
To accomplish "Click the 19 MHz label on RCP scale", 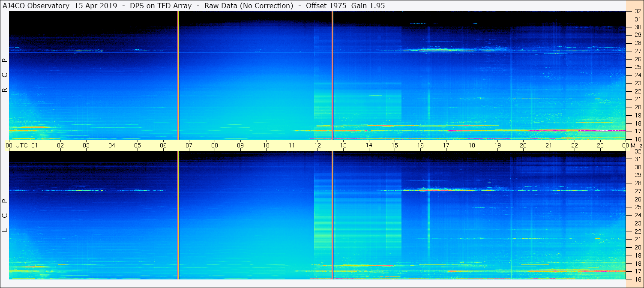I will coord(637,115).
